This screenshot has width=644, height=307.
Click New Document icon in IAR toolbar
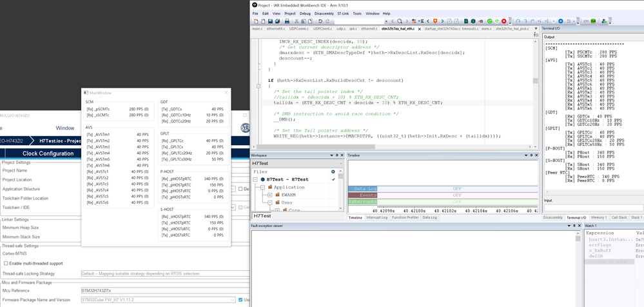[255, 21]
